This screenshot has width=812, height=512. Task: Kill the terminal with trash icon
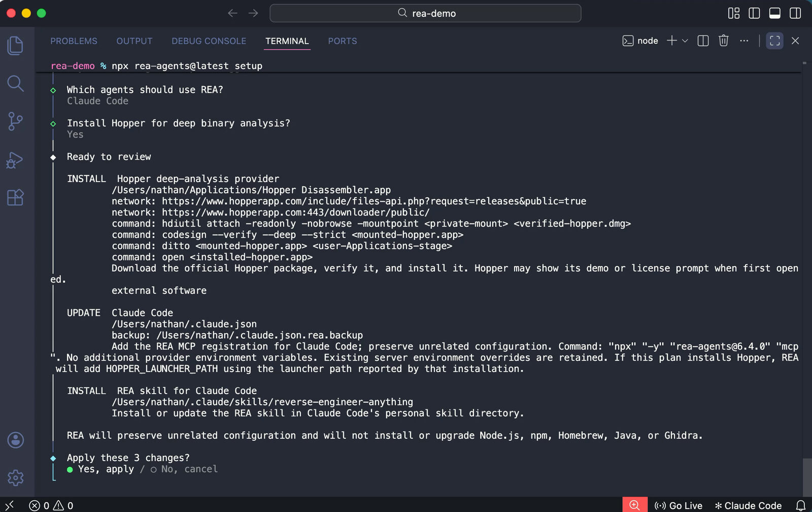coord(724,41)
